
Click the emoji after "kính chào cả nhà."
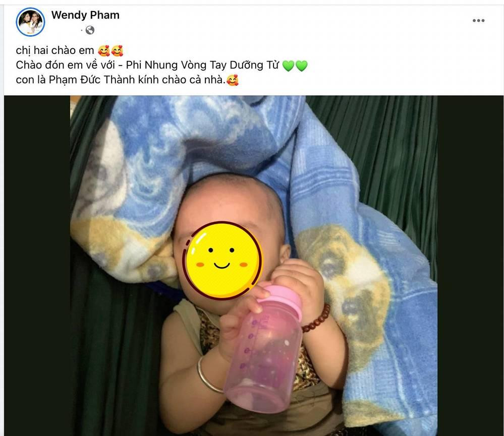(x=233, y=80)
